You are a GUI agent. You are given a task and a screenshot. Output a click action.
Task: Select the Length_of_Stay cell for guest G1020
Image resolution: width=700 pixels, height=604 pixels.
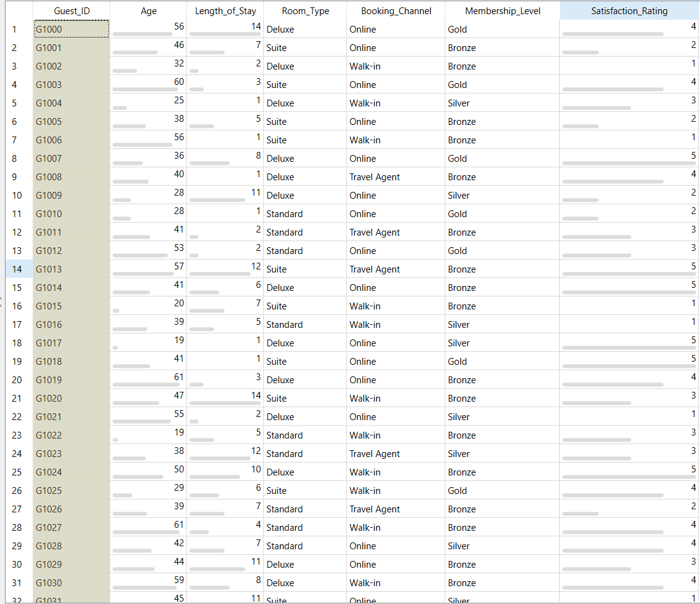coord(225,398)
